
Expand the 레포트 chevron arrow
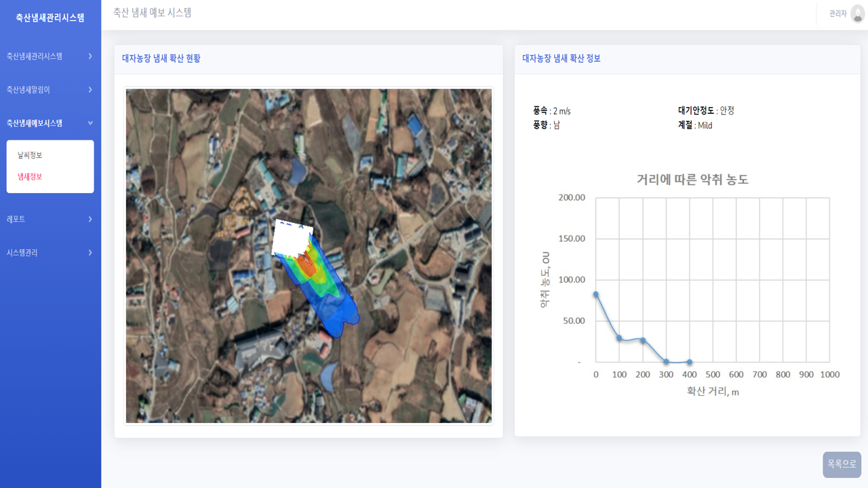pos(90,219)
